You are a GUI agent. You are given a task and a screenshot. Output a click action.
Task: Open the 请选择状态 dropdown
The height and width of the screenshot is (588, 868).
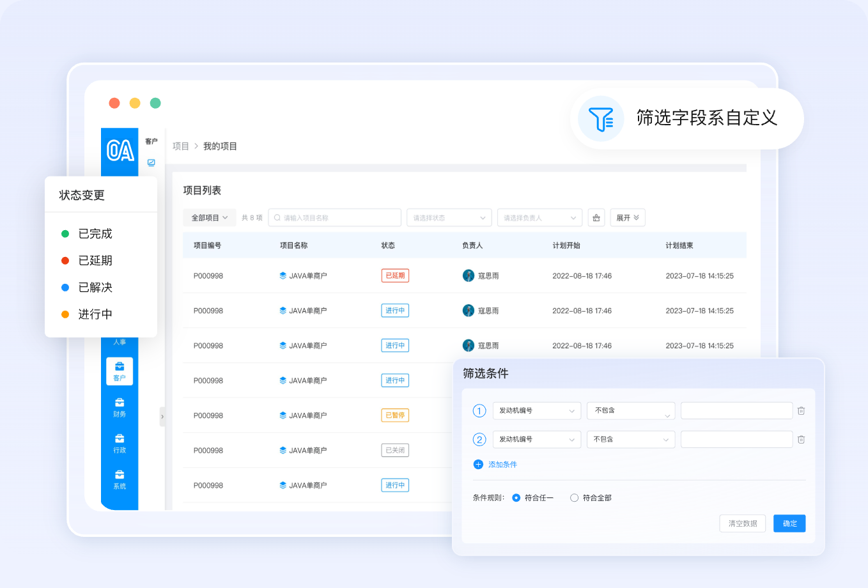[x=449, y=218]
